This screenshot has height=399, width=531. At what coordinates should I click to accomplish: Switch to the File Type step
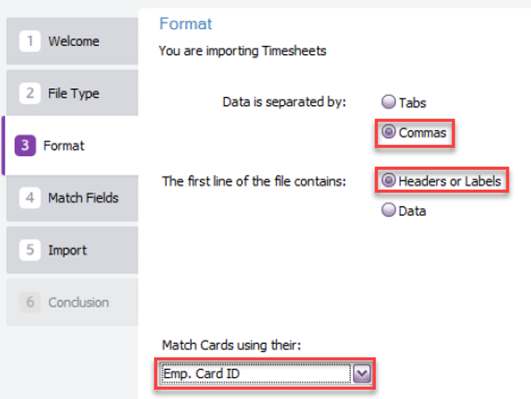[x=72, y=93]
